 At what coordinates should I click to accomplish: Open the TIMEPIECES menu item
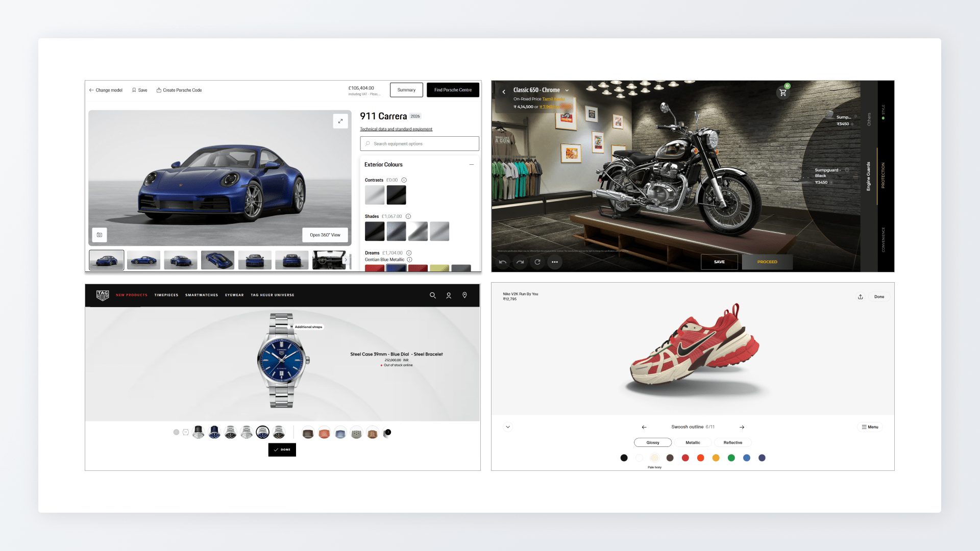pyautogui.click(x=166, y=295)
